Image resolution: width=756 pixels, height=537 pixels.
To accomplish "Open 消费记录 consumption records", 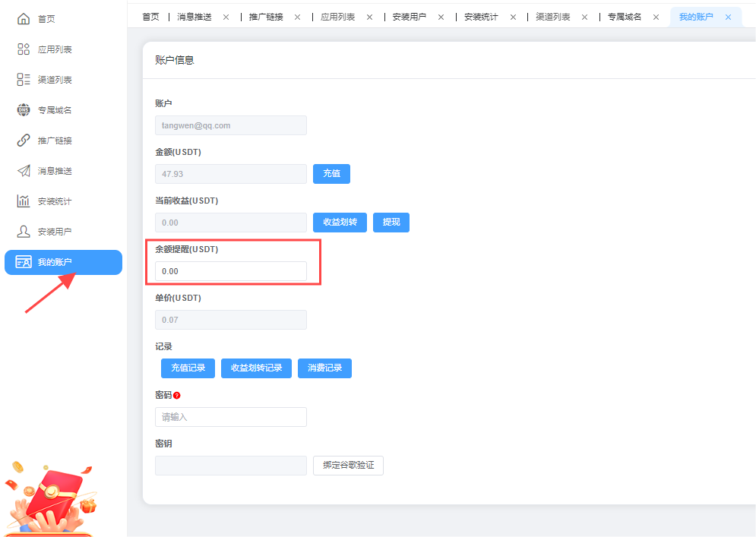I will (x=324, y=368).
